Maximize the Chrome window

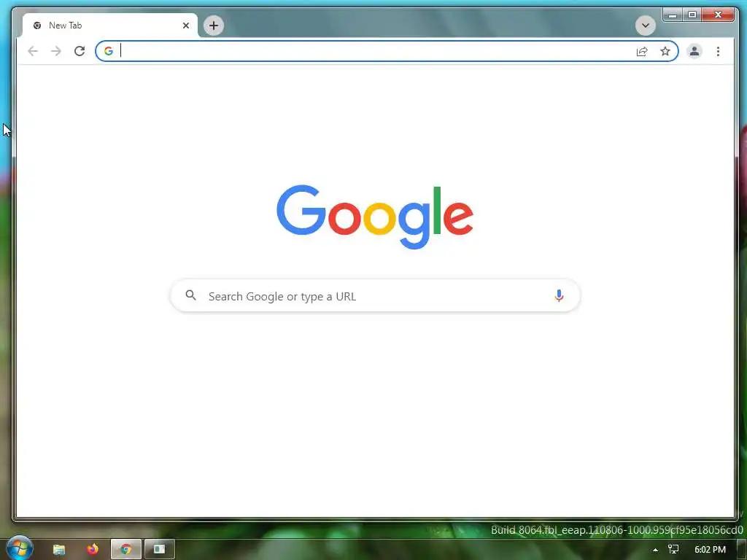(x=692, y=15)
